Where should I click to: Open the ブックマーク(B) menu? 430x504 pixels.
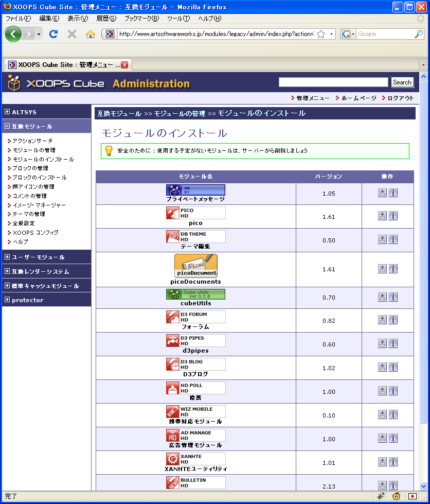point(141,19)
